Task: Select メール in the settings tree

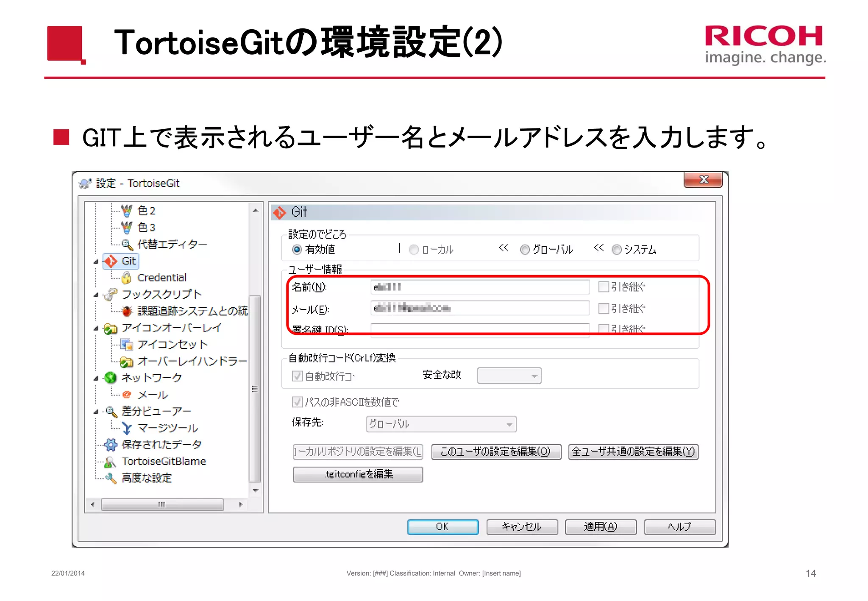Action: point(153,395)
